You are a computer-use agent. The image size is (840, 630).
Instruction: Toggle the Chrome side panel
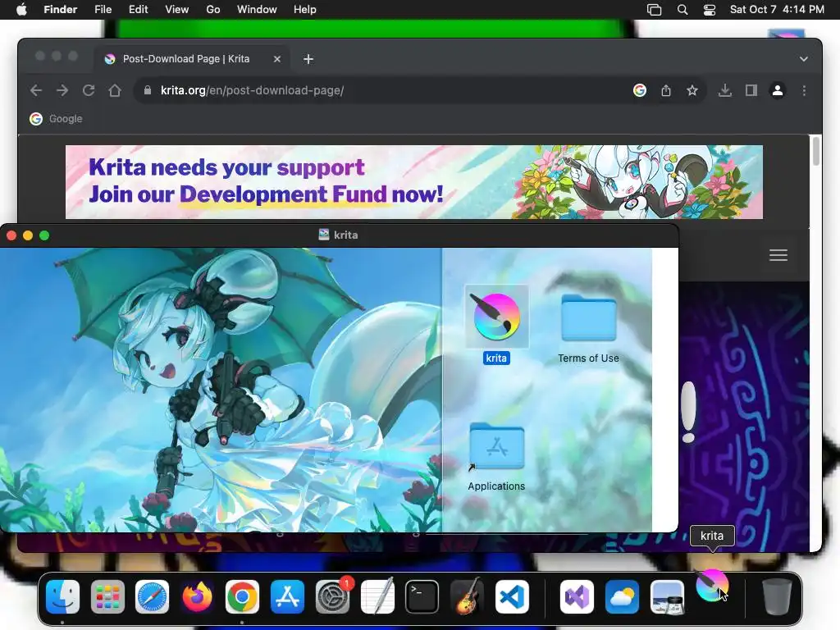pos(751,90)
